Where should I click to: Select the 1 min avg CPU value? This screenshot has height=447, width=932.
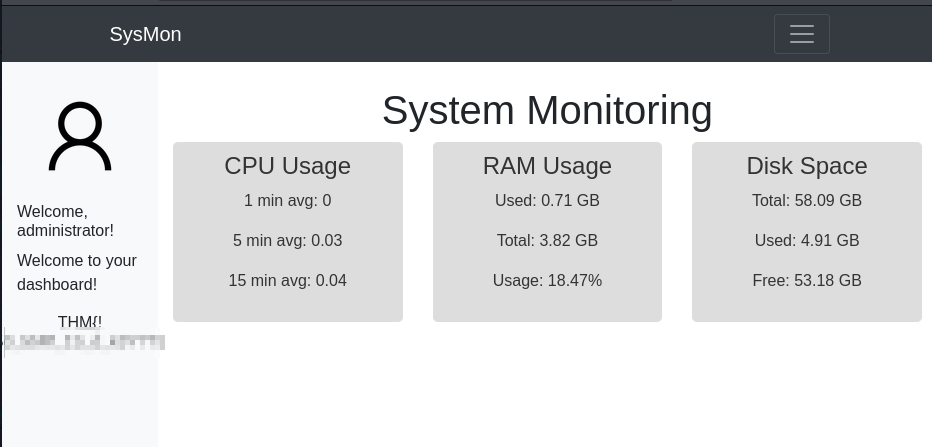288,201
